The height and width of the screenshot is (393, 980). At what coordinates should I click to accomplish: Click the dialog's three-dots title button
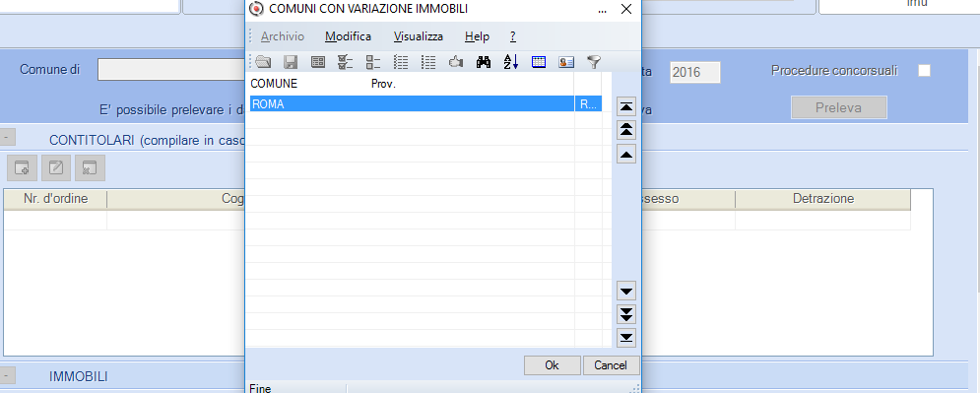tap(603, 10)
